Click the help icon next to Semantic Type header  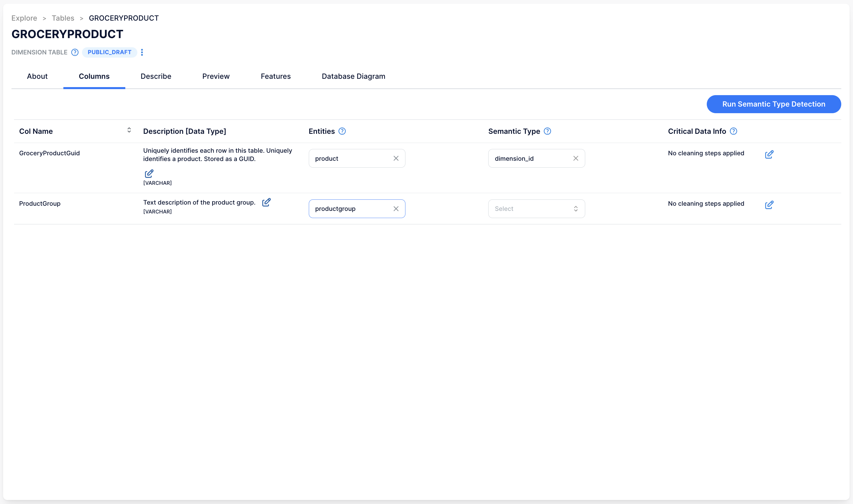coord(546,131)
